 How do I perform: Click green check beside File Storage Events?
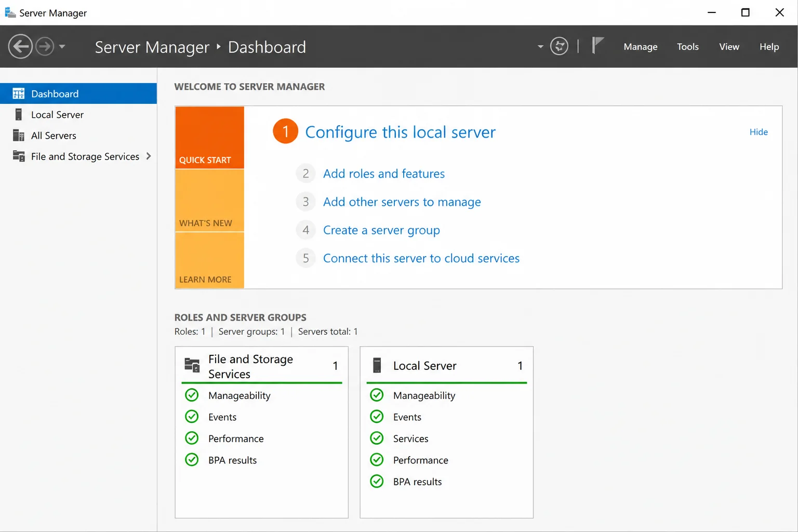click(192, 417)
